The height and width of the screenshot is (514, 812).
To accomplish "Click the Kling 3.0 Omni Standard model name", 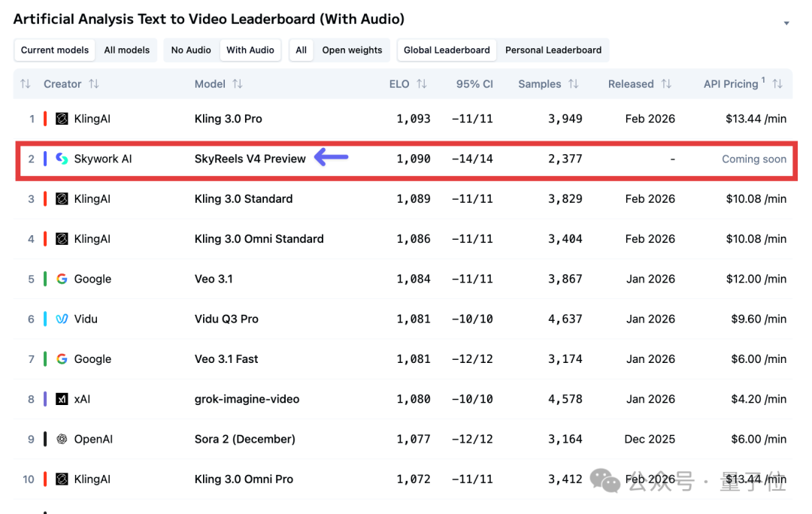I will pyautogui.click(x=259, y=239).
